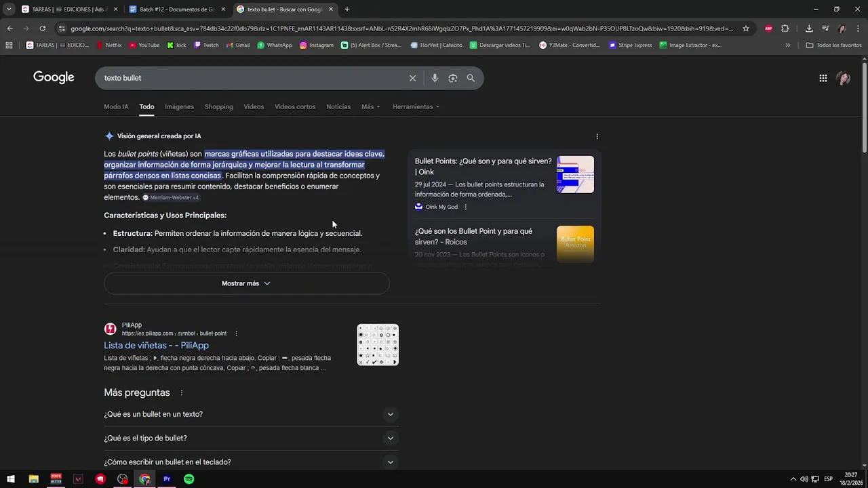
Task: Open the YouTube bookmark
Action: coord(144,45)
